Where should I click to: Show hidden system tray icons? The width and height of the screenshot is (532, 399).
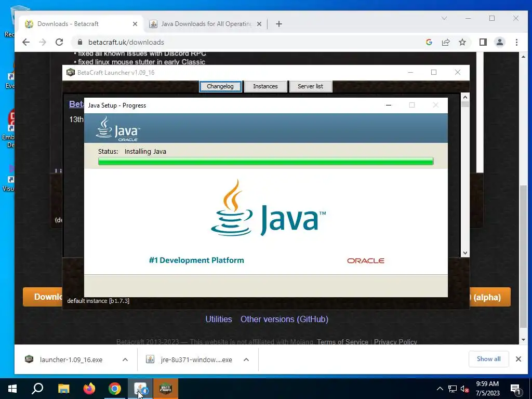point(440,389)
